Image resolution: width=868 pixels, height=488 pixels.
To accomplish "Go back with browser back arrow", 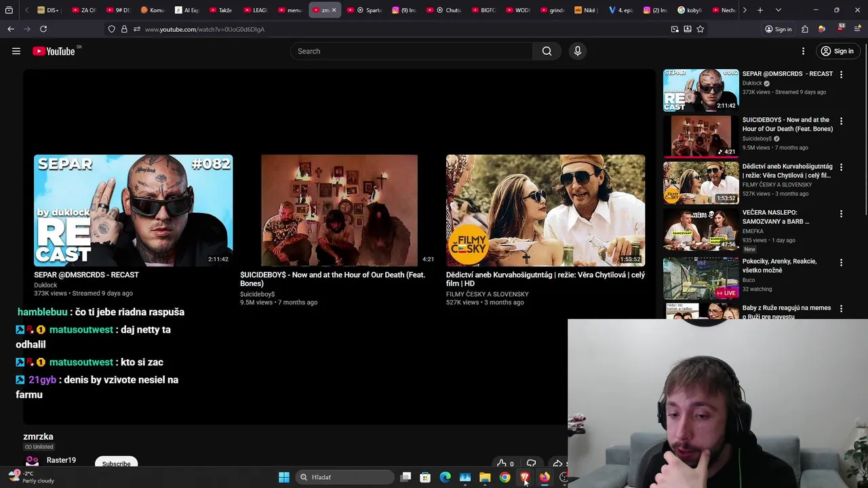I will 11,29.
